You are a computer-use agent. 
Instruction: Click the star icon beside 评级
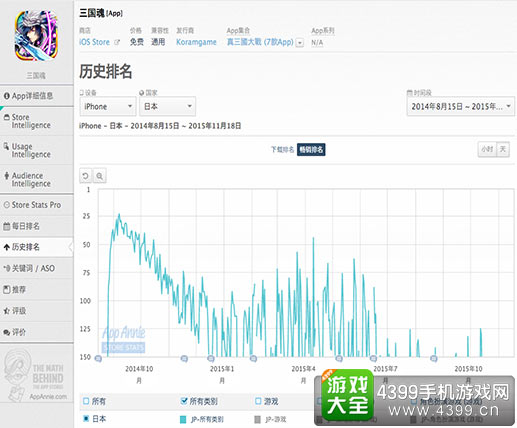pyautogui.click(x=6, y=311)
